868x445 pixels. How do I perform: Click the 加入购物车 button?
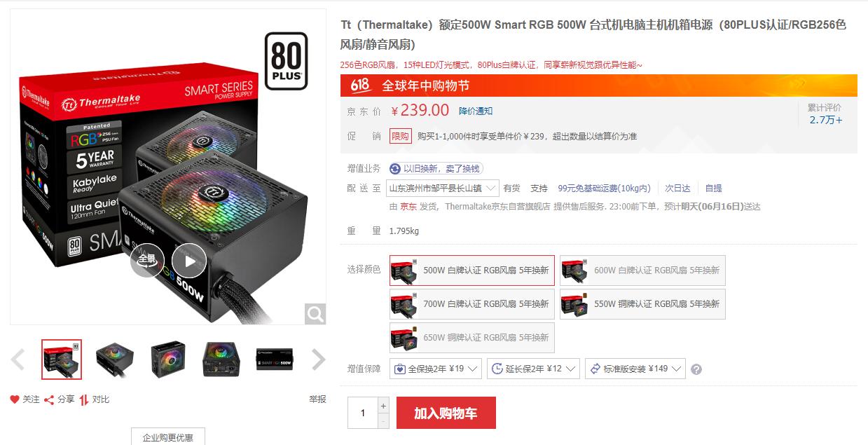pos(446,413)
